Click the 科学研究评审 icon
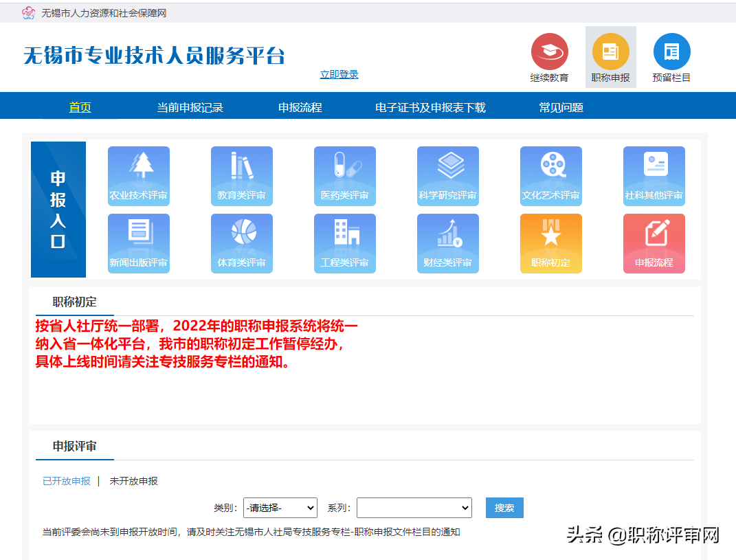The image size is (736, 560). coord(447,176)
